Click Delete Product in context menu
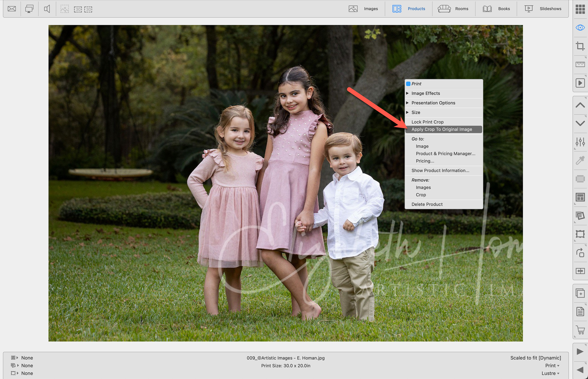The height and width of the screenshot is (379, 588). tap(427, 204)
